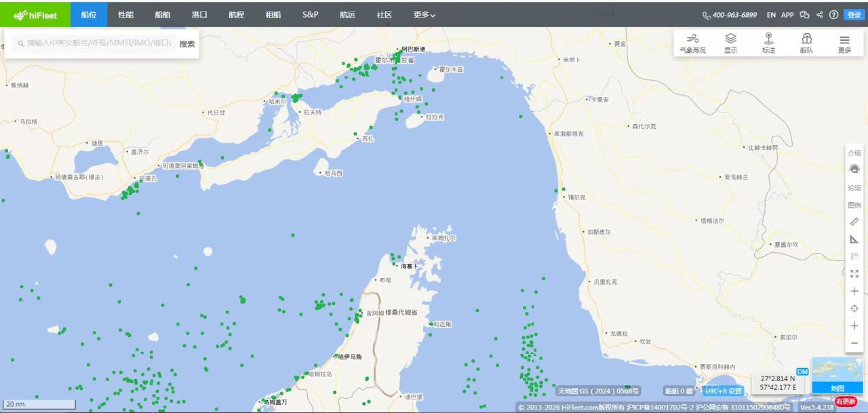Click the thin crosshair icon in sidebar

tap(854, 291)
